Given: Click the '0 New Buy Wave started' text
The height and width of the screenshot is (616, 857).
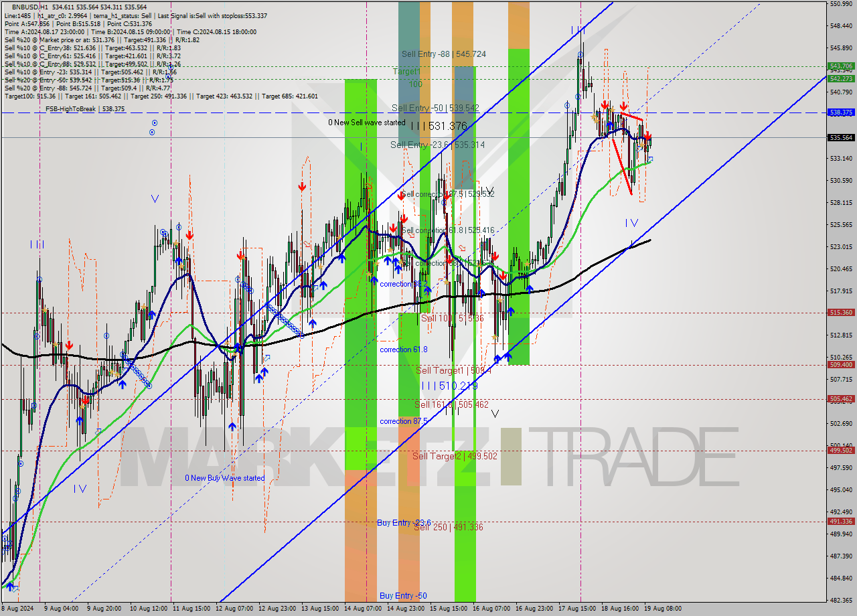Looking at the screenshot, I should pyautogui.click(x=225, y=478).
